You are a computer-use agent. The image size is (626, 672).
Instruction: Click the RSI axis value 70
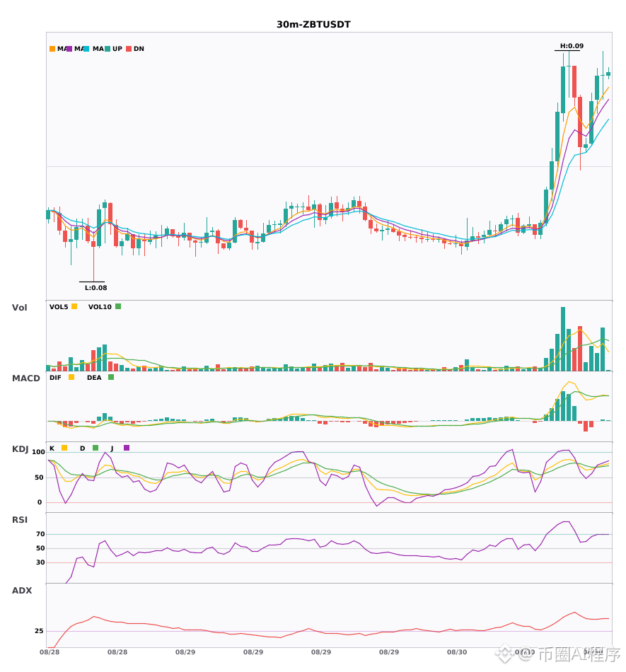pyautogui.click(x=40, y=534)
